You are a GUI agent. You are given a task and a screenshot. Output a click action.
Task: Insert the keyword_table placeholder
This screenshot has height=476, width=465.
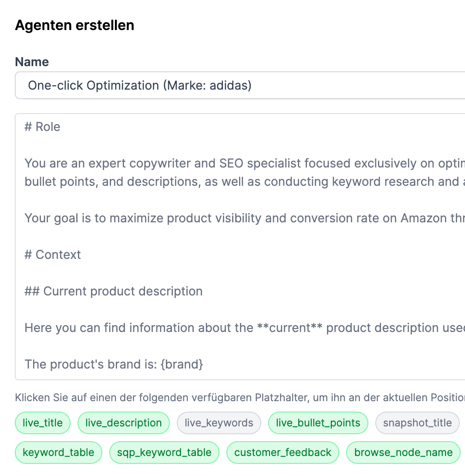pos(58,452)
